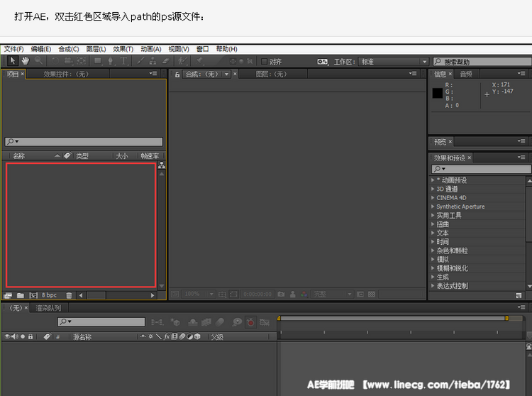Image resolution: width=532 pixels, height=396 pixels.
Task: Click the 8 bpc color depth button
Action: [x=49, y=295]
